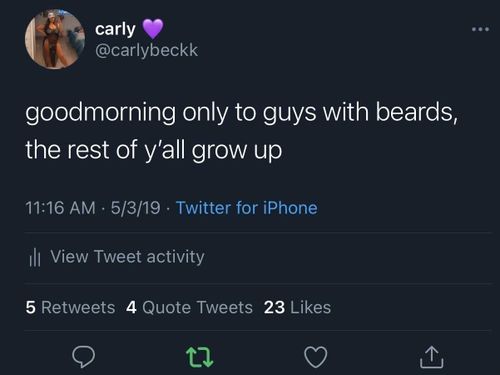Tap the 11:16 AM timestamp
The height and width of the screenshot is (375, 500).
point(60,208)
